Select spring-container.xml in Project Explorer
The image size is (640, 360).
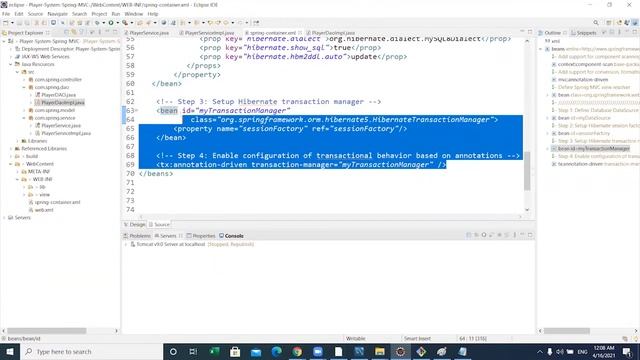54,202
